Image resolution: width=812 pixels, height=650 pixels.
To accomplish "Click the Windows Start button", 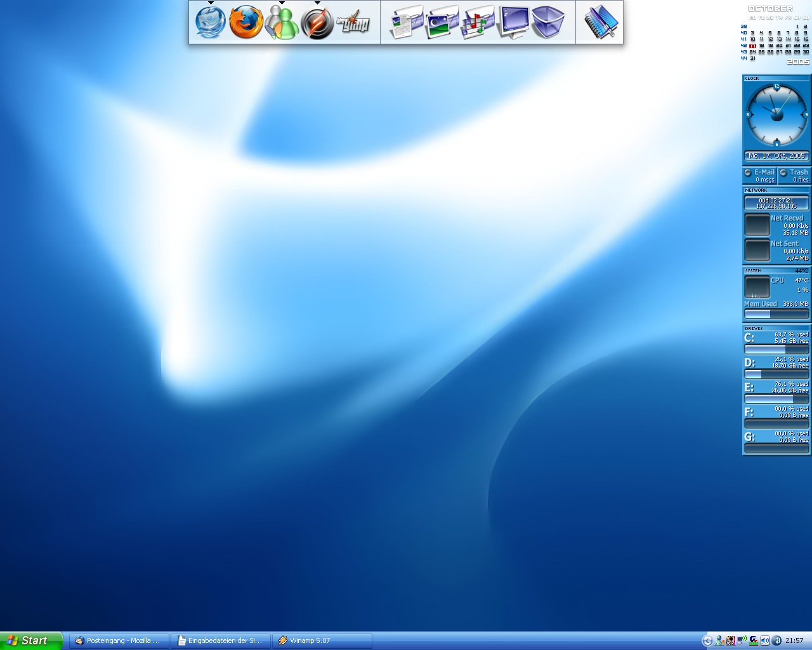I will point(31,640).
